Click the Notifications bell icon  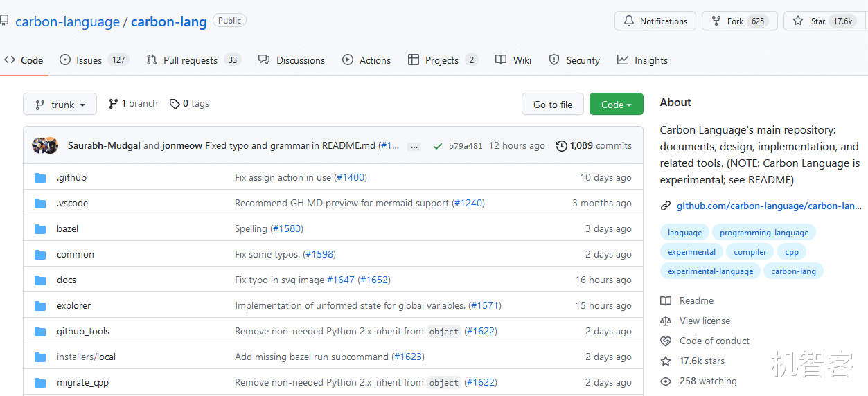(629, 21)
